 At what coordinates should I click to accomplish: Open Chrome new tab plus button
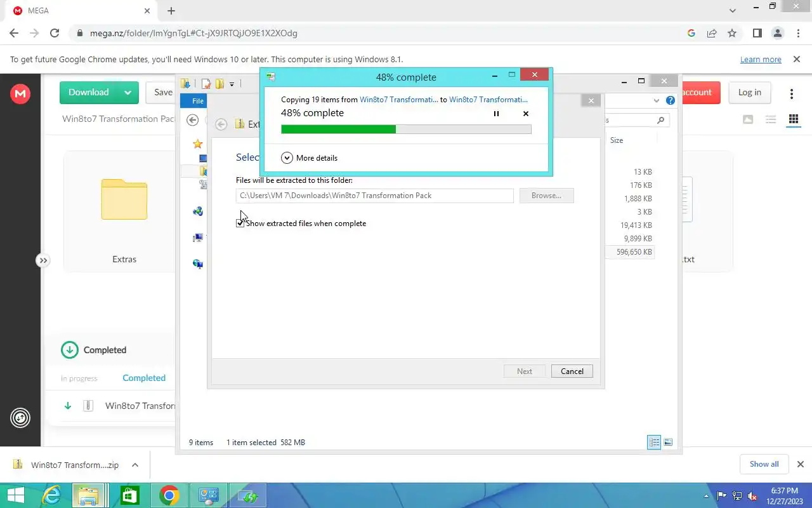pyautogui.click(x=171, y=11)
